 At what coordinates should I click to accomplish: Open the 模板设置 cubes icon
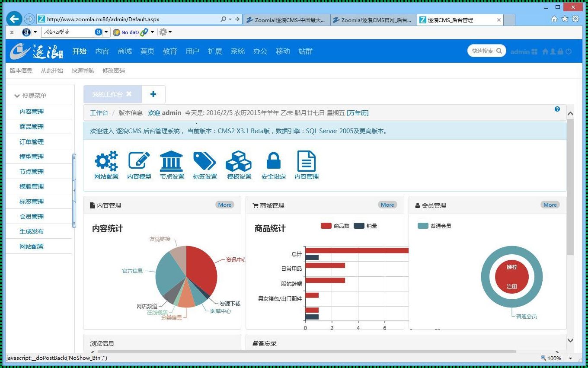point(239,161)
